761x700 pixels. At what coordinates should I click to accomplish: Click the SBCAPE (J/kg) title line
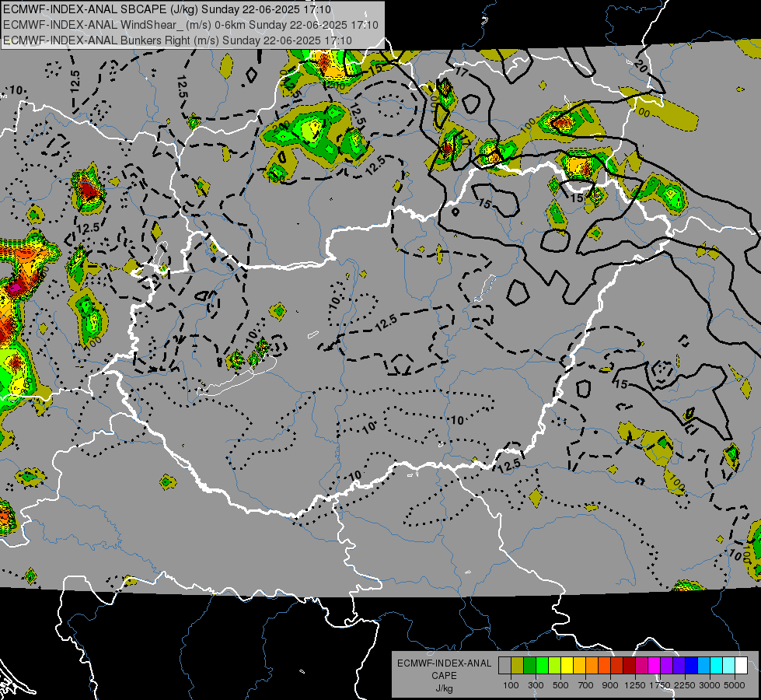(167, 9)
